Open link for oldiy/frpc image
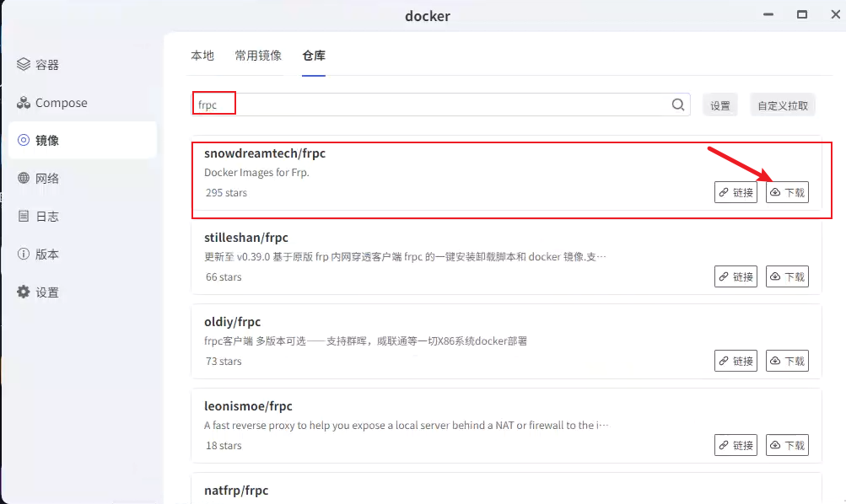This screenshot has width=846, height=504. click(736, 361)
